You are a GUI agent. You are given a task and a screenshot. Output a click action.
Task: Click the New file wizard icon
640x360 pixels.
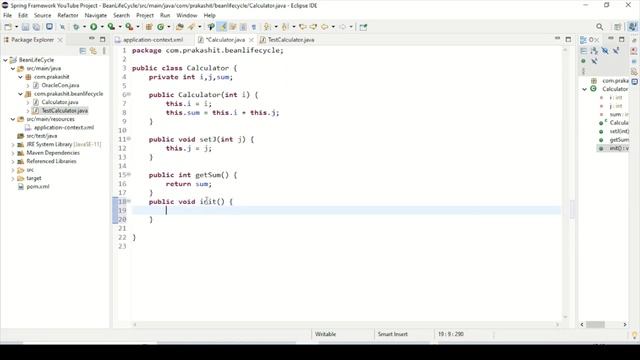click(x=8, y=27)
